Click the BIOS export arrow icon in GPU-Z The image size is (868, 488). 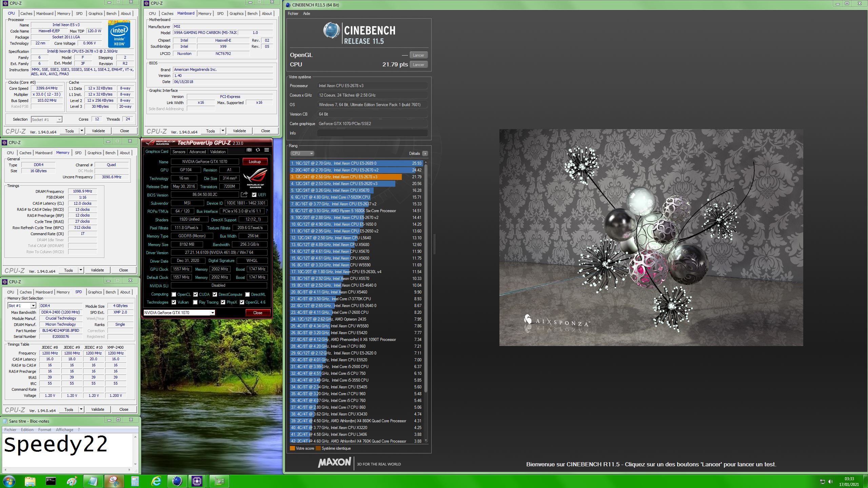[244, 195]
